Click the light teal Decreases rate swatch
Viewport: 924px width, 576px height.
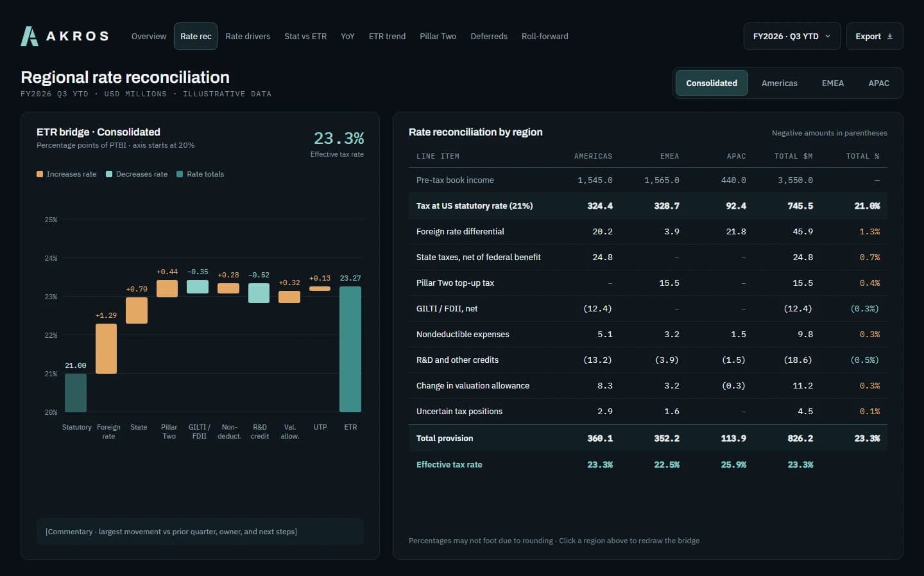click(x=109, y=174)
